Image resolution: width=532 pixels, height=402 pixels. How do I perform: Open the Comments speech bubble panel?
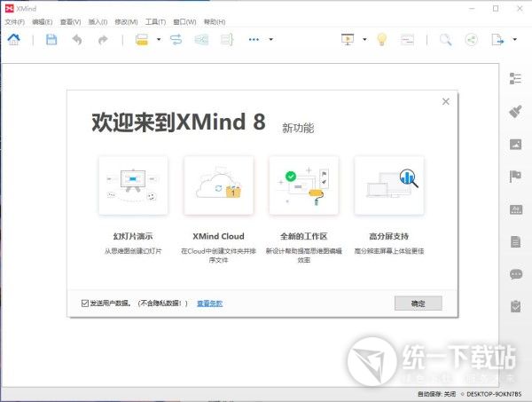click(x=515, y=274)
